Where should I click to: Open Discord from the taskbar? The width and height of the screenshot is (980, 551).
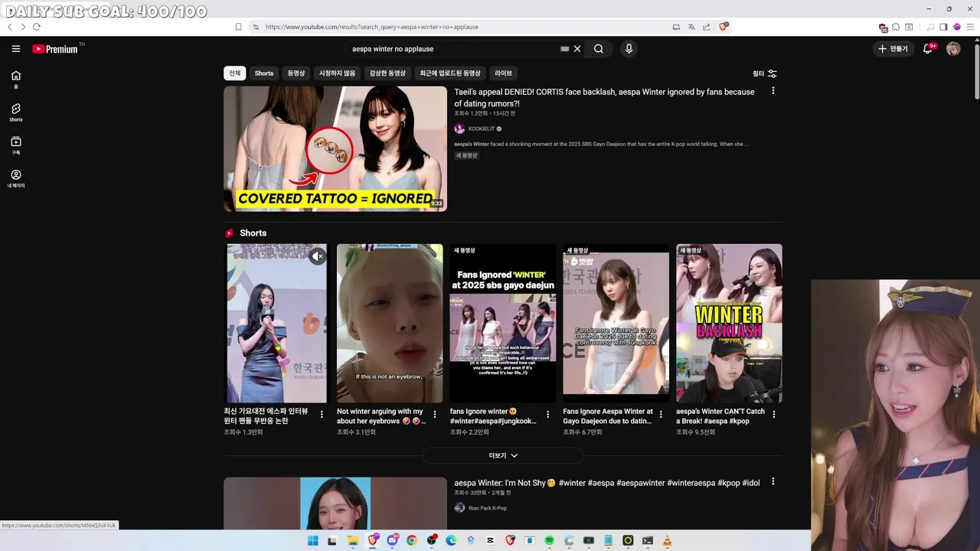coord(392,540)
